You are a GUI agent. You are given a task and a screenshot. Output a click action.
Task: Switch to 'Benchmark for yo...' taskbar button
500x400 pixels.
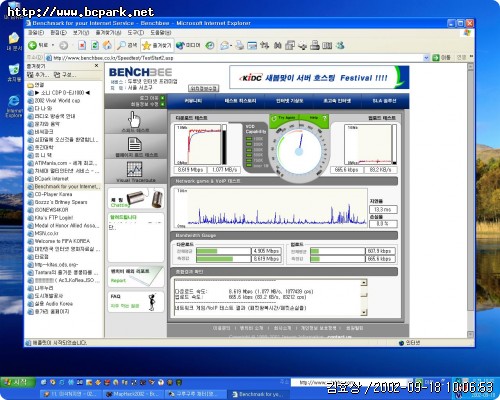259,394
